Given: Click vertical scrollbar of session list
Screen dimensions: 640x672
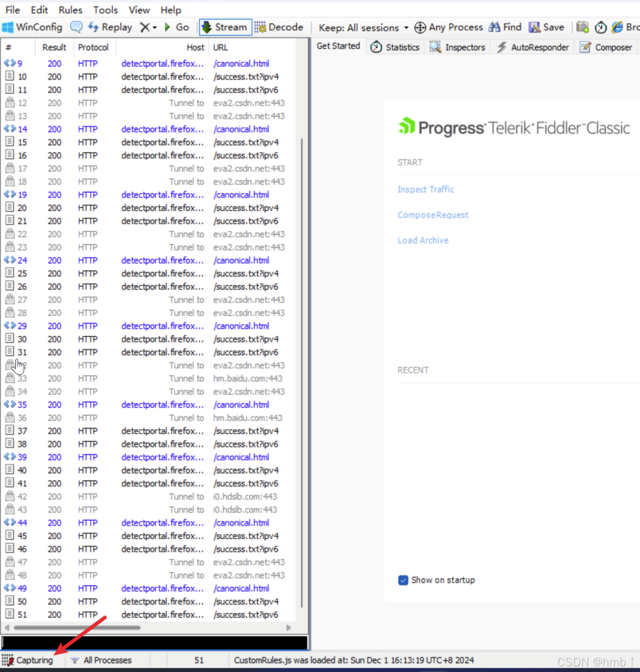Looking at the screenshot, I should (302, 372).
